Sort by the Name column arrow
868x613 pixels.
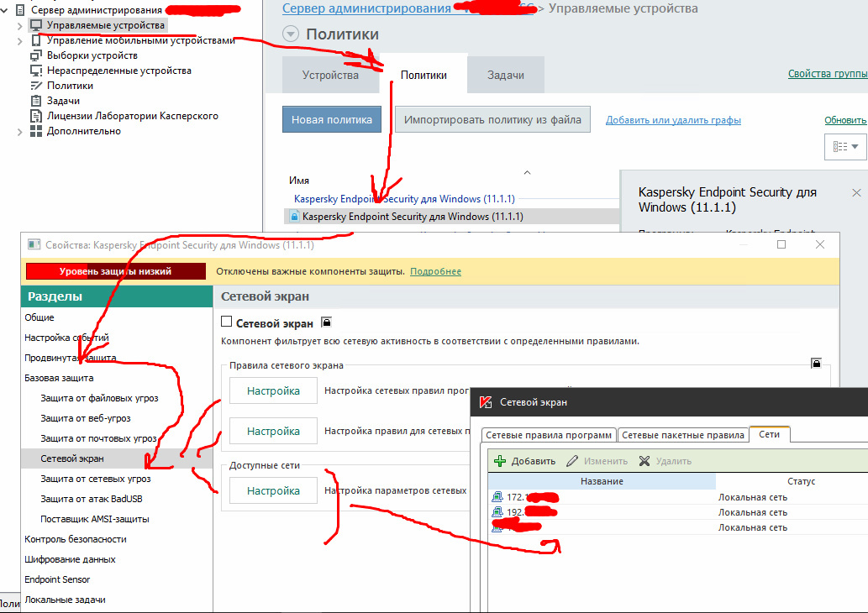[x=527, y=173]
